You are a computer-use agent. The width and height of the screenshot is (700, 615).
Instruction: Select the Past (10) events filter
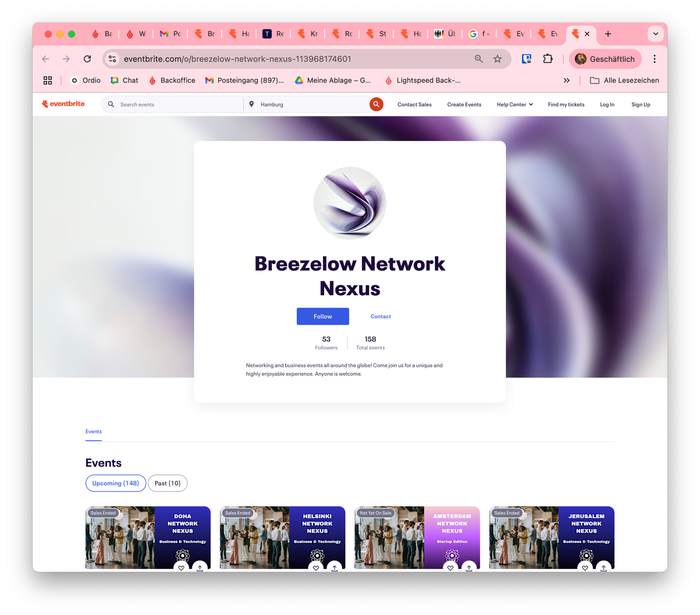pyautogui.click(x=167, y=483)
